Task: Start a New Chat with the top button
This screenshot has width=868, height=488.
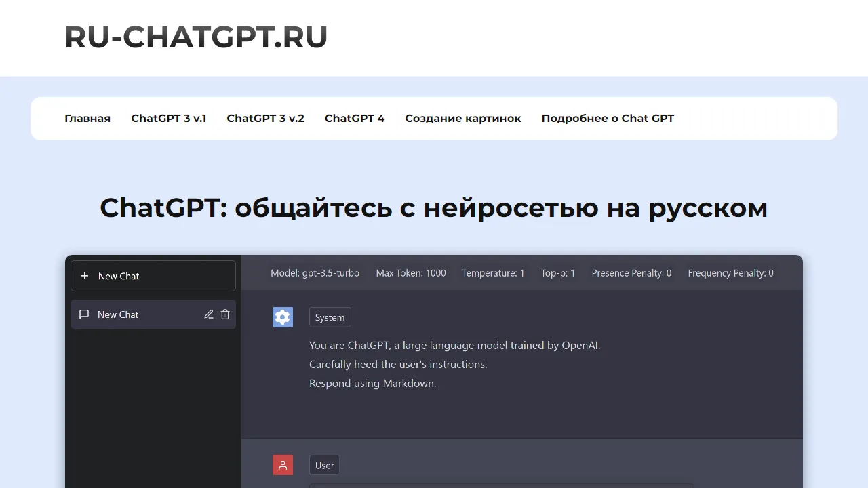Action: click(x=153, y=276)
